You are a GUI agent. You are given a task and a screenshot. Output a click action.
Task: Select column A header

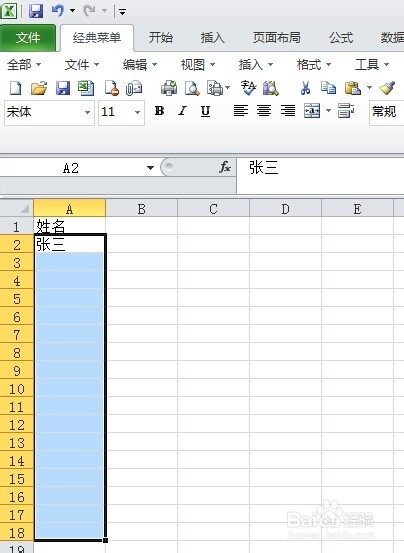[x=69, y=209]
